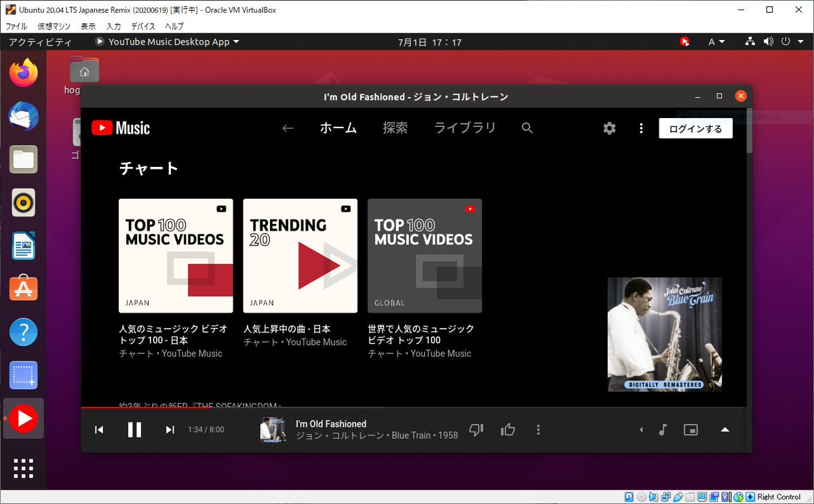814x504 pixels.
Task: Open the 仮想マシン menu
Action: [54, 26]
